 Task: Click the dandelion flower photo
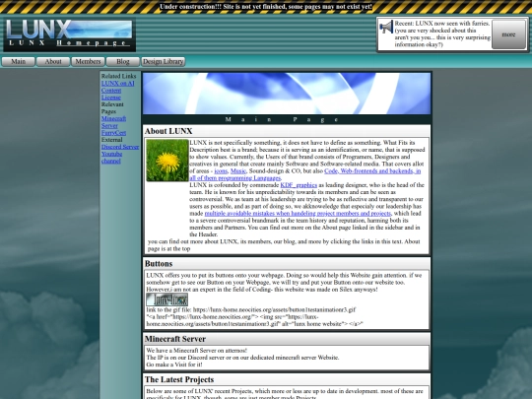(167, 161)
